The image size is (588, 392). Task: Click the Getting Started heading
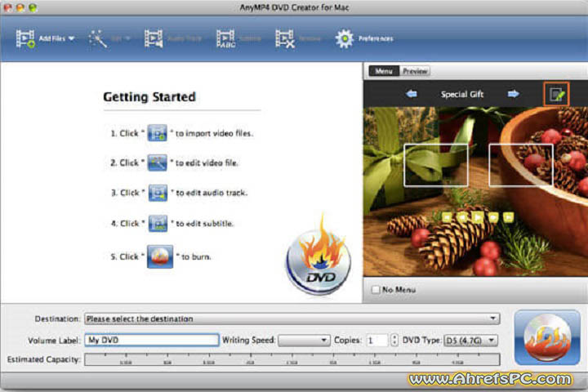(x=149, y=97)
